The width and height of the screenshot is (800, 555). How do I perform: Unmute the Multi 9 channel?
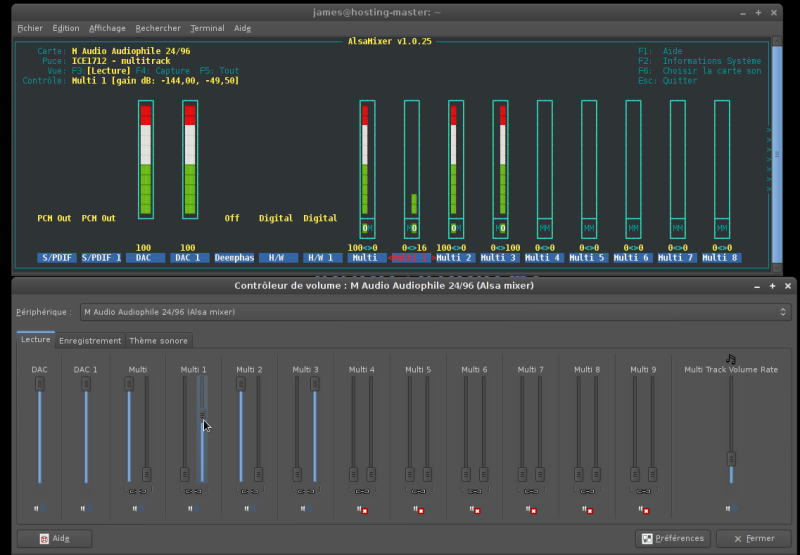coord(644,510)
